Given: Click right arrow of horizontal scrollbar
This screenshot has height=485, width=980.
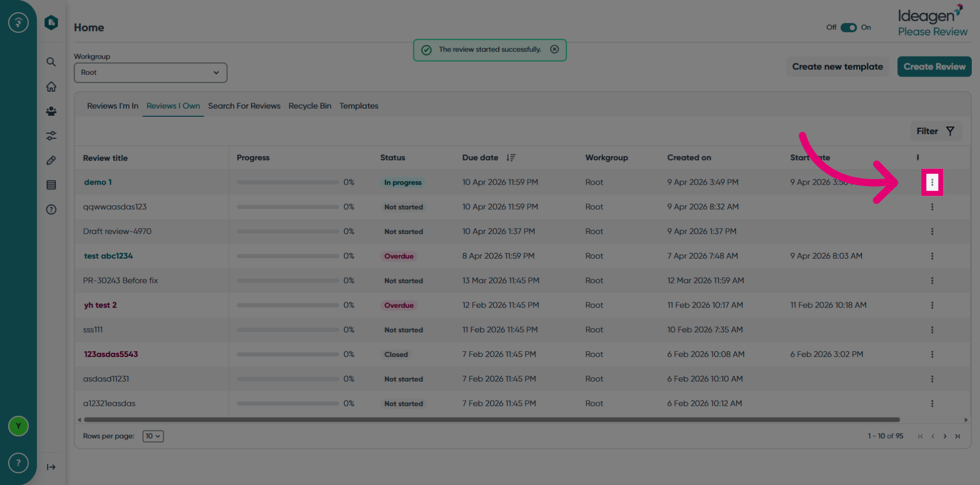Looking at the screenshot, I should 966,420.
